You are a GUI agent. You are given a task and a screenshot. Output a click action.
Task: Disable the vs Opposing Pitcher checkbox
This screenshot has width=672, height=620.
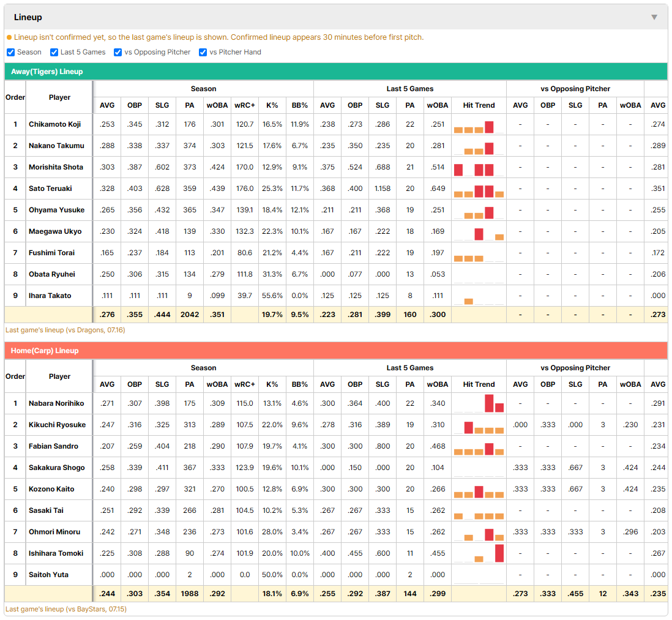pyautogui.click(x=118, y=52)
